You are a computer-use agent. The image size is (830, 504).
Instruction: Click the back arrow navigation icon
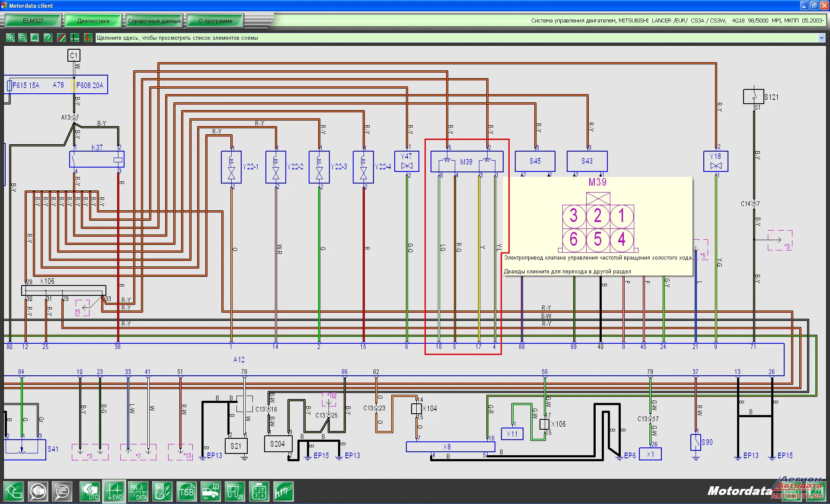tap(14, 491)
